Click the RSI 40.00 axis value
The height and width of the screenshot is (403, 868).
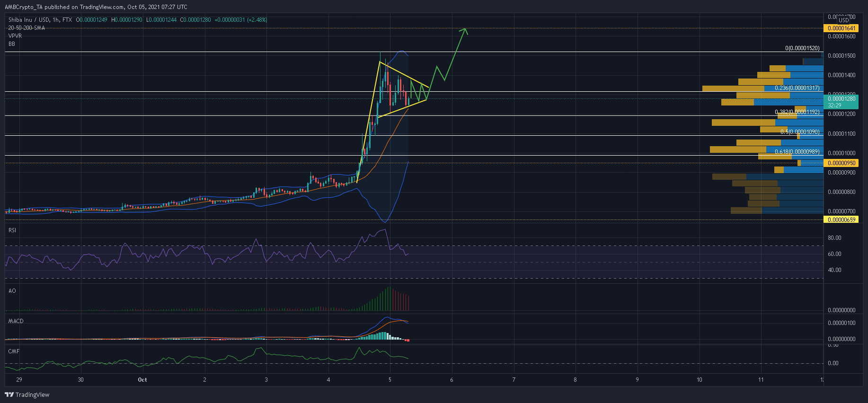pos(834,270)
